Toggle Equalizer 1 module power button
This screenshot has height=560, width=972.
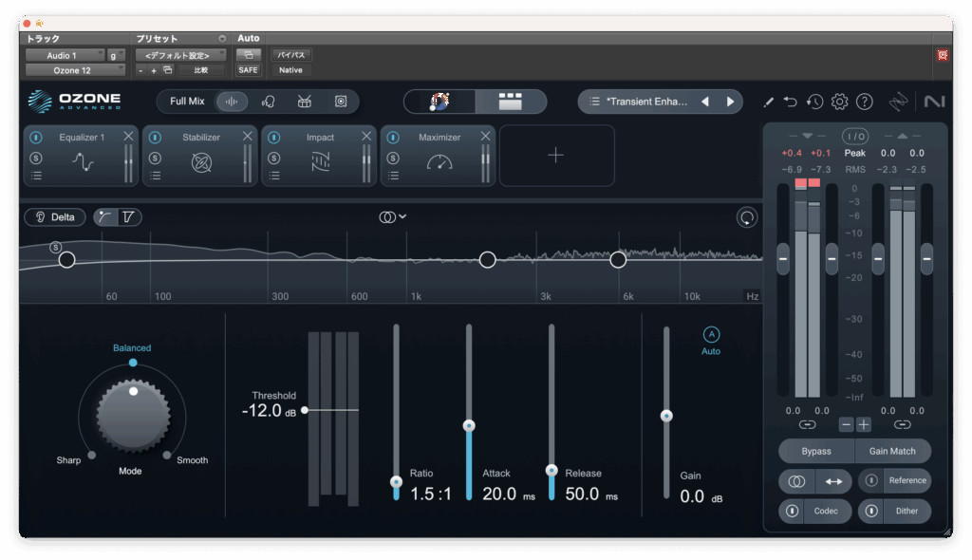(36, 138)
